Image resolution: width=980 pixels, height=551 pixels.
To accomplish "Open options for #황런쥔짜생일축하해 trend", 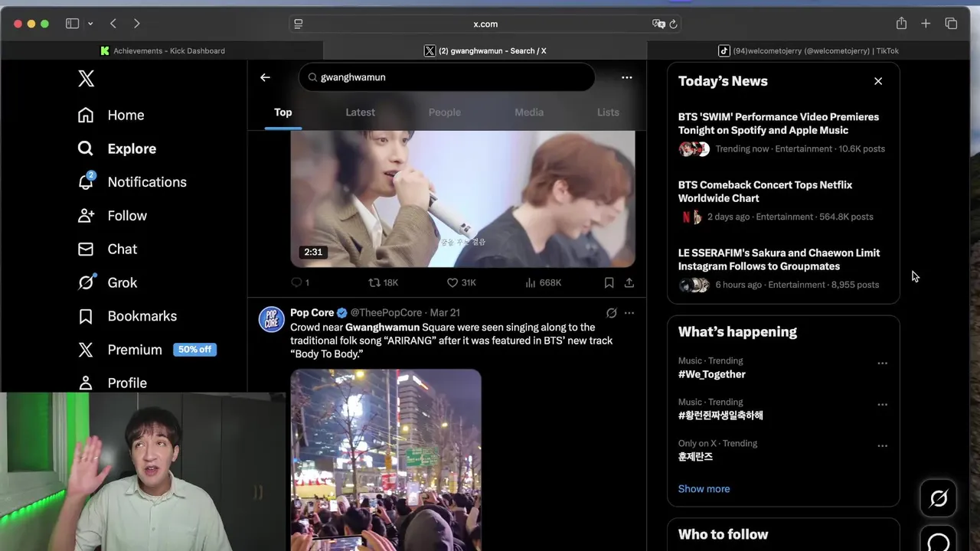I will 882,405.
